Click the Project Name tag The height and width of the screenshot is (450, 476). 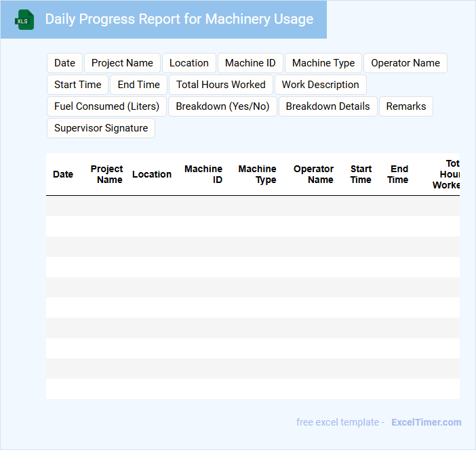pyautogui.click(x=122, y=63)
